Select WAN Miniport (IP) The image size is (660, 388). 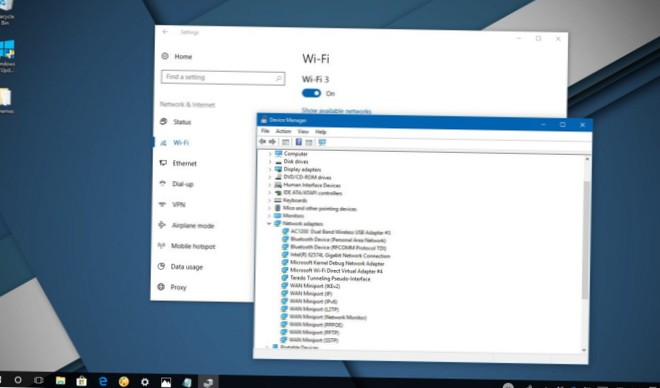311,294
